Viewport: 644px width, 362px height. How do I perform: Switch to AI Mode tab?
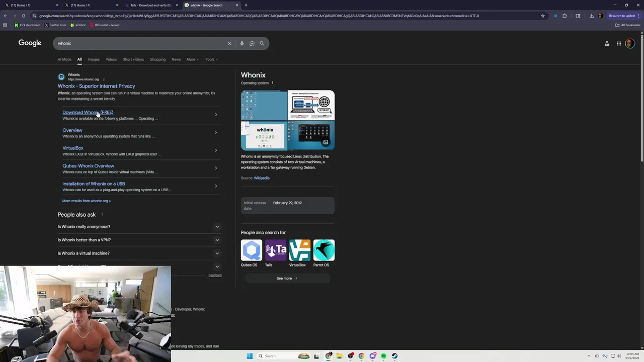(x=64, y=59)
